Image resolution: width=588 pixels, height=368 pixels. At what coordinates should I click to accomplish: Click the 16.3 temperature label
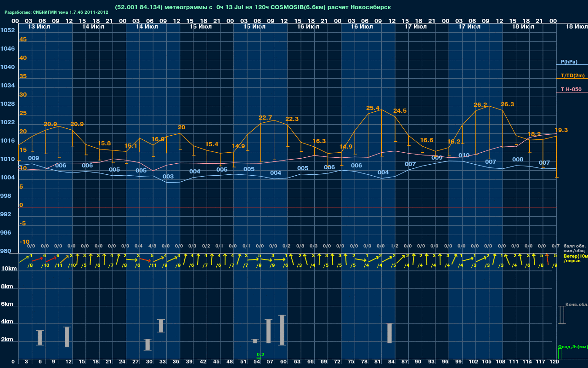[319, 141]
